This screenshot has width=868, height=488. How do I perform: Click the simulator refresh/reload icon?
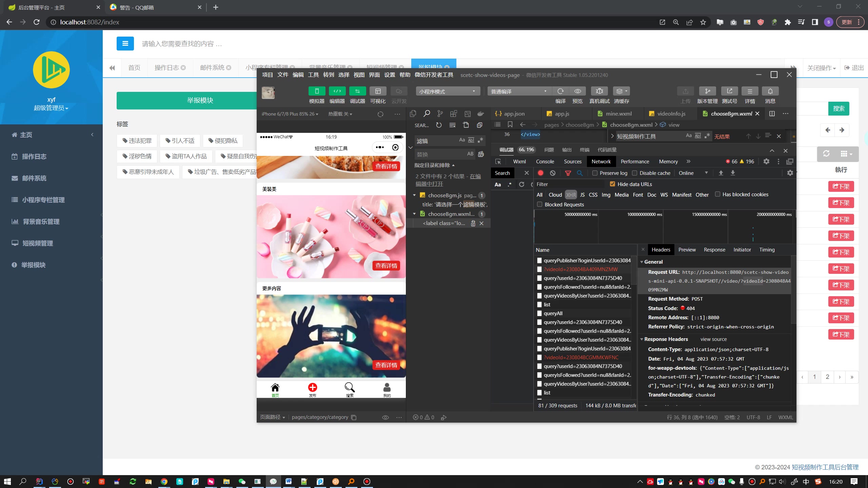click(x=380, y=114)
